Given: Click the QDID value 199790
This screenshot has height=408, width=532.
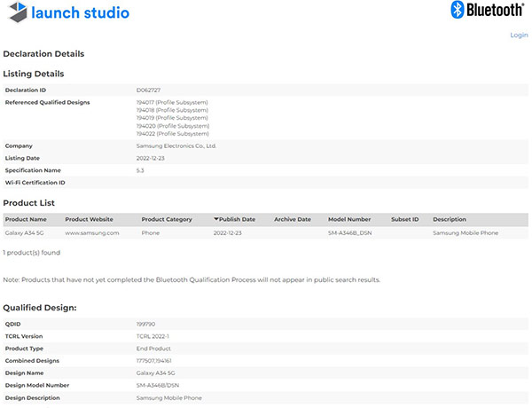Looking at the screenshot, I should pyautogui.click(x=145, y=324).
